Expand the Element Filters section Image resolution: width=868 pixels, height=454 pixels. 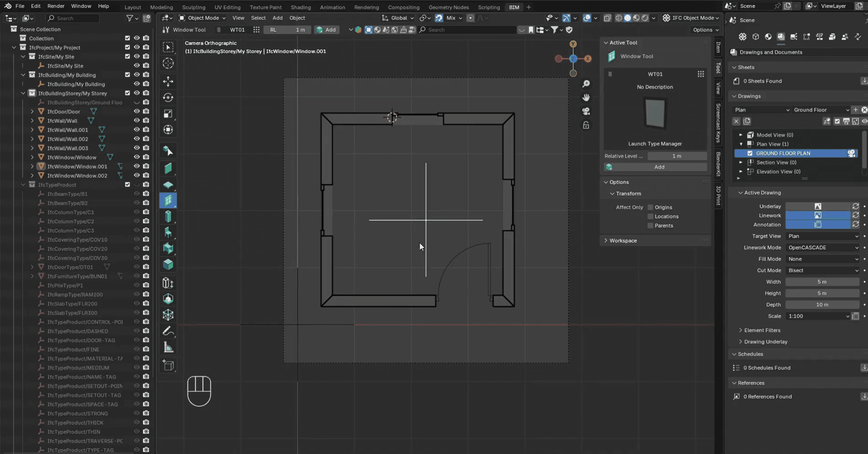pyautogui.click(x=762, y=330)
